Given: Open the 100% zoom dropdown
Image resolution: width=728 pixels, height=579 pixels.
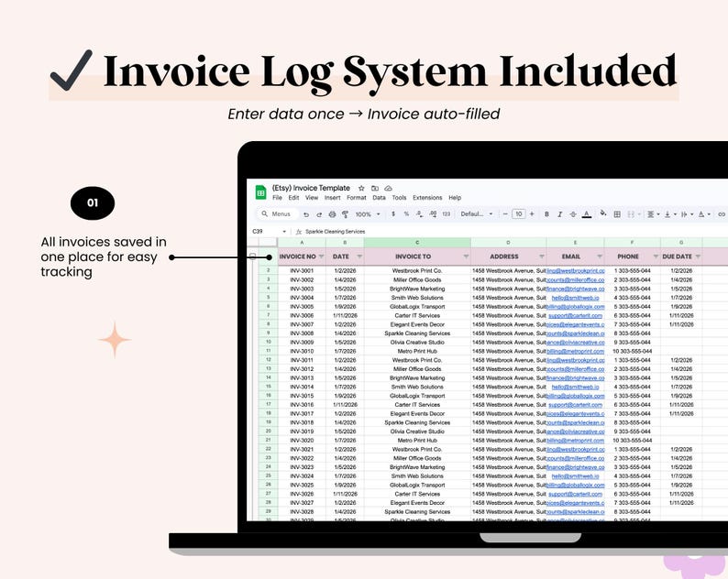Looking at the screenshot, I should click(x=368, y=214).
